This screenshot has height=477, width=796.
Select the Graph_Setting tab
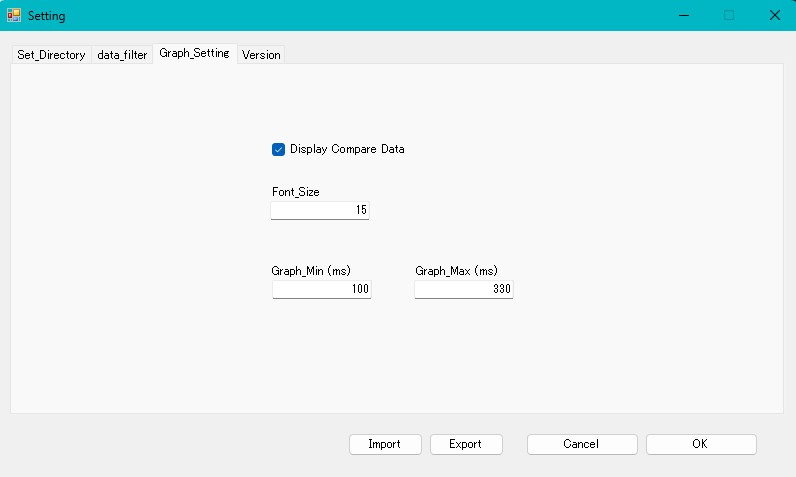194,53
